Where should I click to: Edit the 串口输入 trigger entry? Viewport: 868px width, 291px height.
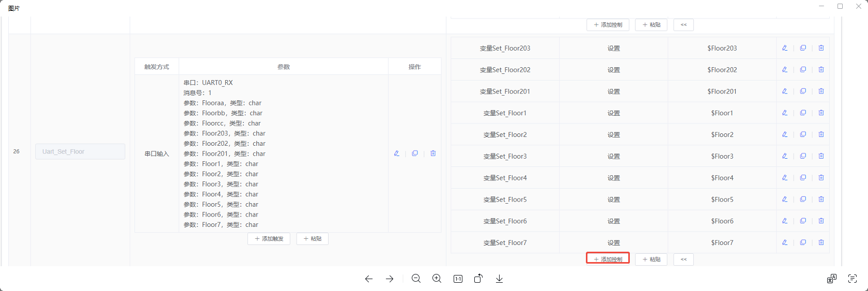coord(397,154)
